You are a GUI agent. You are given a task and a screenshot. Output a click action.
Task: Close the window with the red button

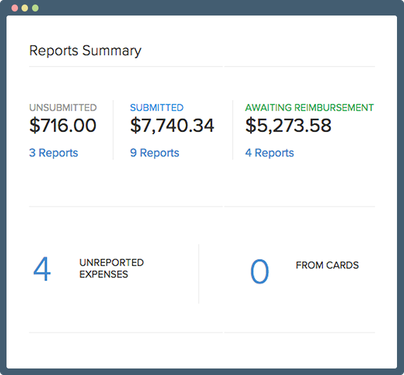click(x=15, y=8)
